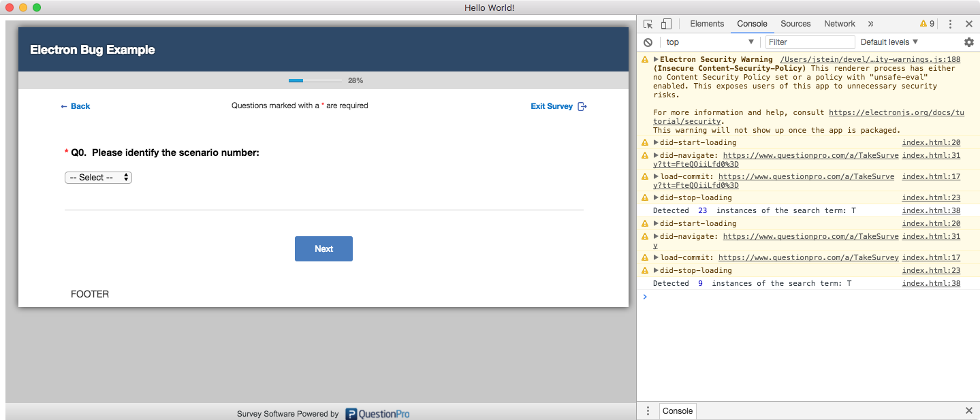Open the DevTools settings gear
Image resolution: width=980 pixels, height=420 pixels.
969,42
